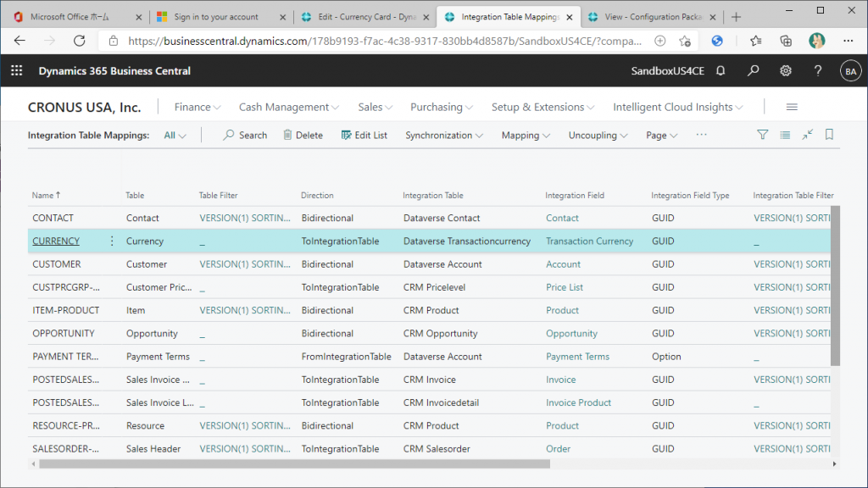This screenshot has width=868, height=488.
Task: Close the Integration Table Mappings tab
Action: (569, 17)
